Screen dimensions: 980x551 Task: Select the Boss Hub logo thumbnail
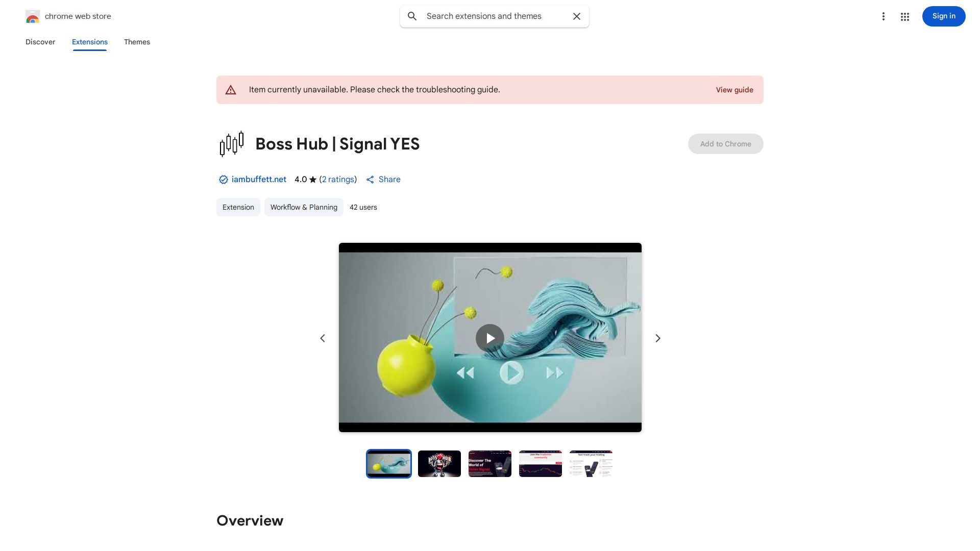(439, 464)
